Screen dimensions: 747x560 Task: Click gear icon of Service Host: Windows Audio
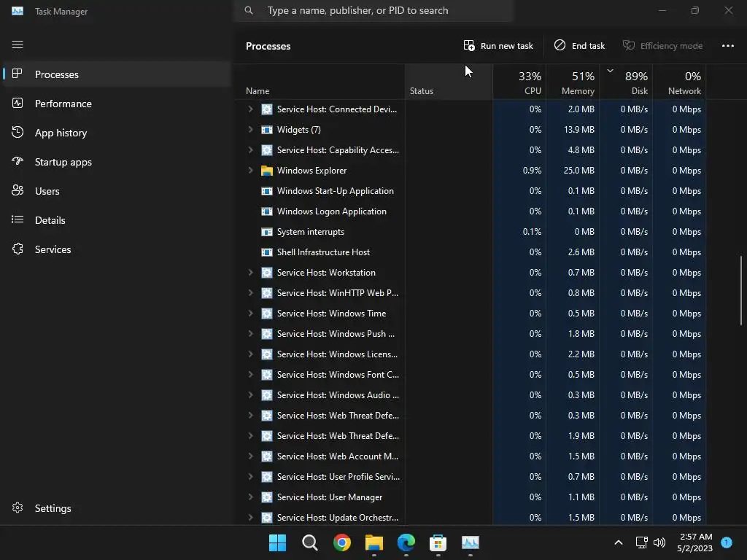pos(267,395)
